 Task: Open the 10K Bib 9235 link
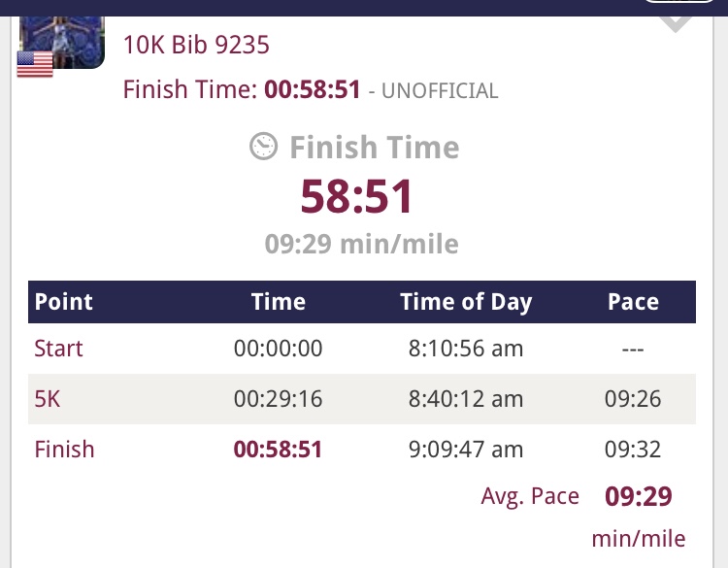pos(196,45)
